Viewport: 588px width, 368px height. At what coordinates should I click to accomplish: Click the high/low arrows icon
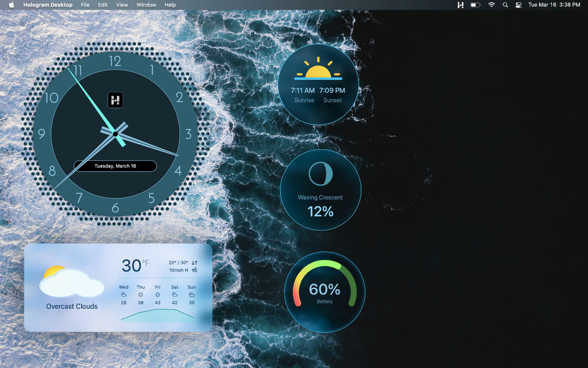click(x=195, y=263)
